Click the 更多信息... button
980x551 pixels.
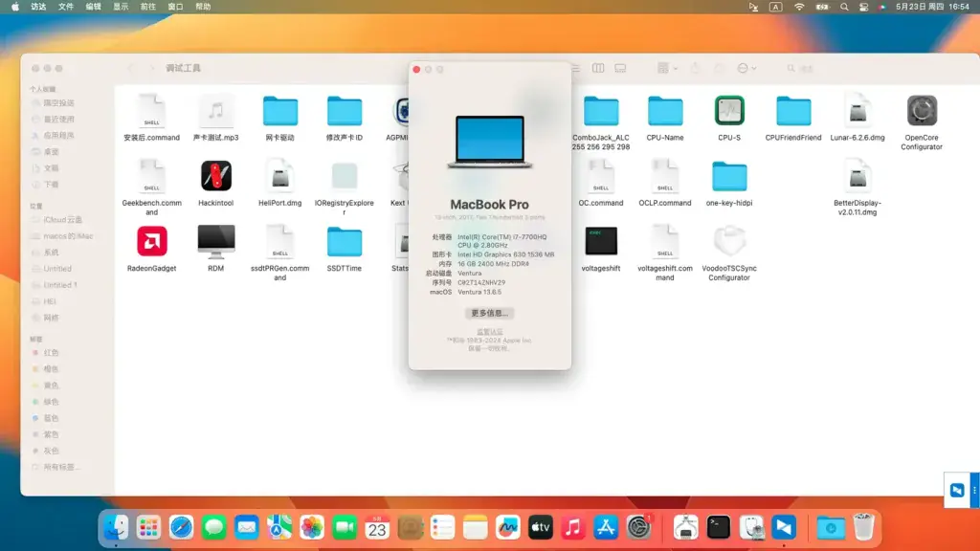[489, 313]
